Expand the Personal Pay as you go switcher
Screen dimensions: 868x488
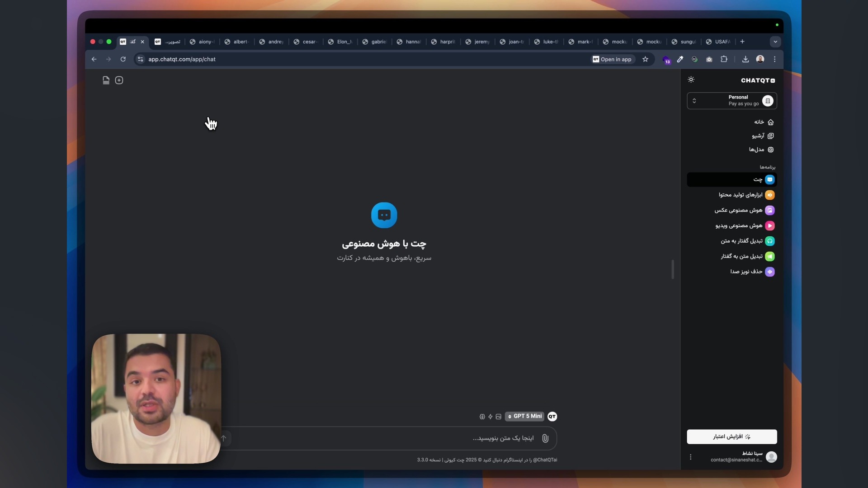(731, 101)
